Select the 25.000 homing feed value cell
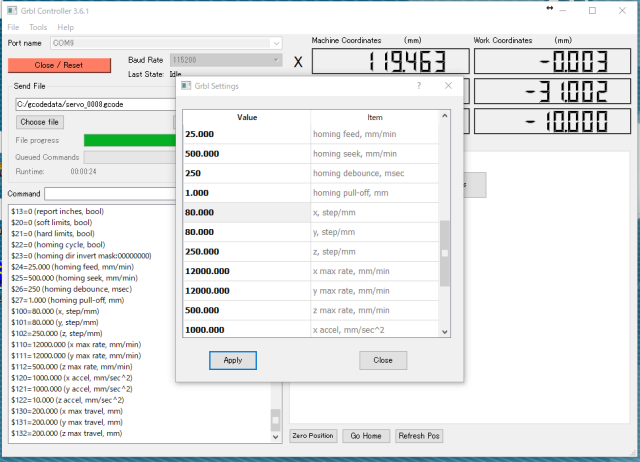This screenshot has width=640, height=462. (247, 134)
